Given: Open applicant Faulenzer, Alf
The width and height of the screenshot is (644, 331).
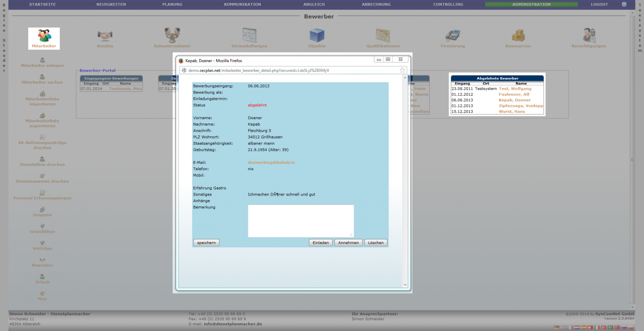Looking at the screenshot, I should pos(514,94).
